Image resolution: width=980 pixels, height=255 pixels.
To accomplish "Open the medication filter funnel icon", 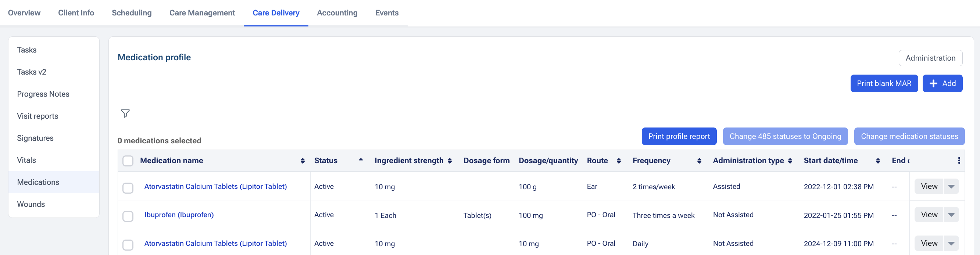I will tap(125, 113).
